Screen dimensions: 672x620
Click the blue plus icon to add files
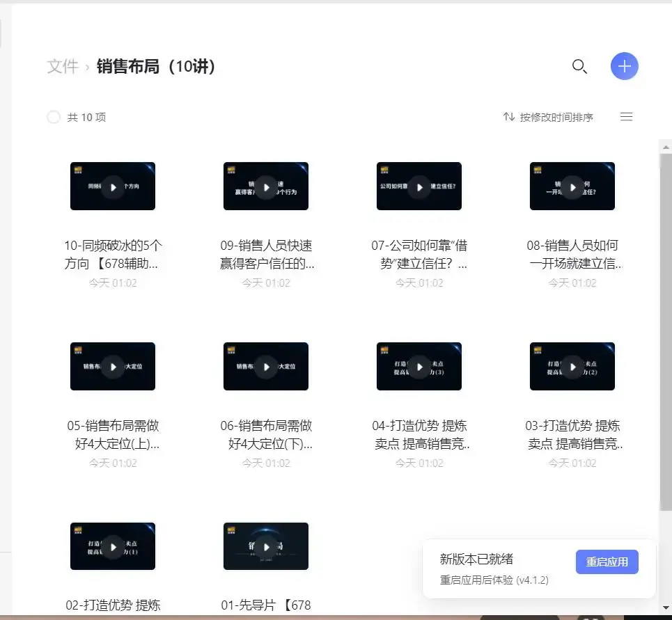coord(624,66)
